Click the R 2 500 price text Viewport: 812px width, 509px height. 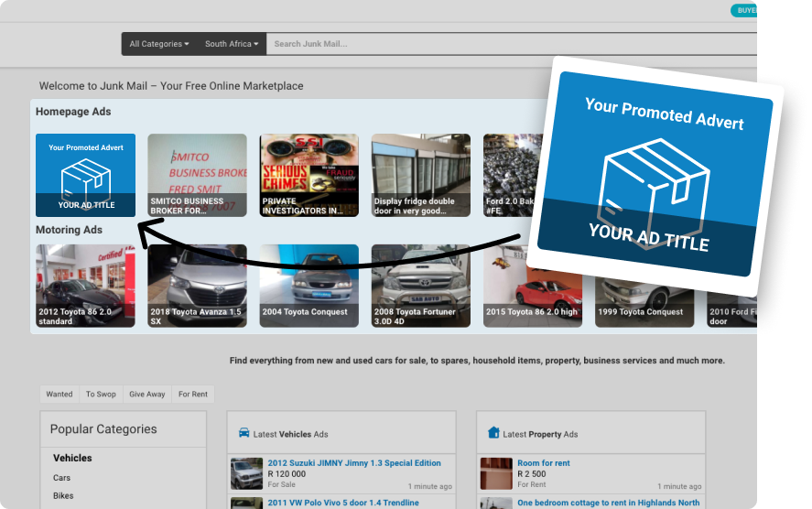coord(531,474)
